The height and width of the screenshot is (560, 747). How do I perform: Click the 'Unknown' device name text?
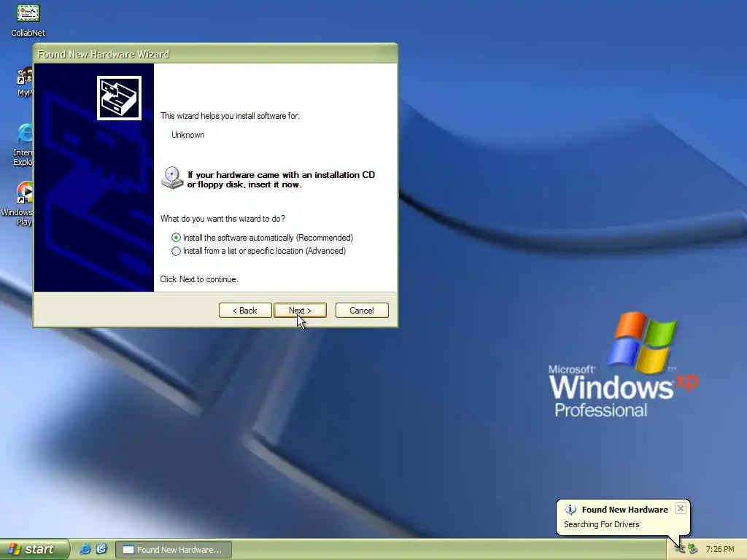click(x=187, y=135)
